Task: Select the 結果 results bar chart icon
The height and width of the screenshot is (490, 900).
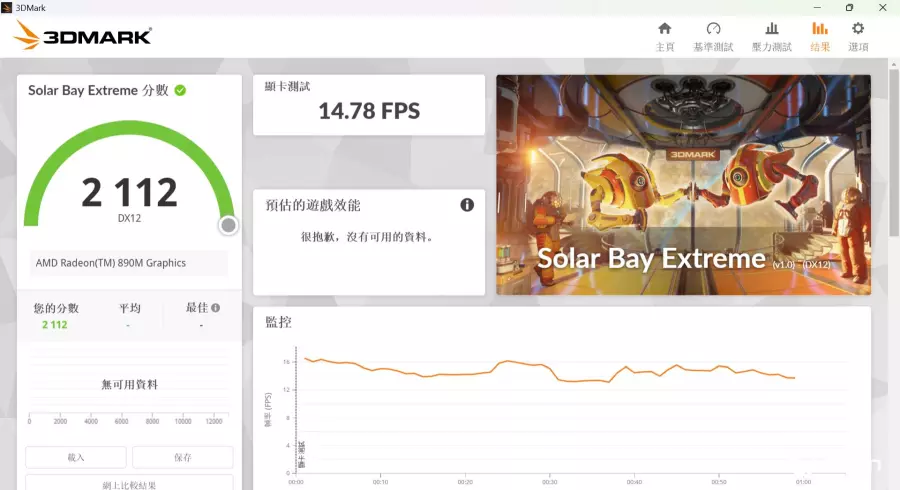Action: (x=820, y=29)
